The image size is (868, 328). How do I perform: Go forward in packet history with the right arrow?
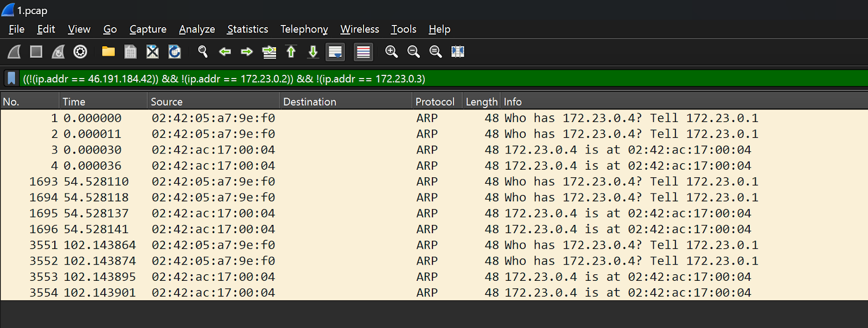click(x=247, y=52)
